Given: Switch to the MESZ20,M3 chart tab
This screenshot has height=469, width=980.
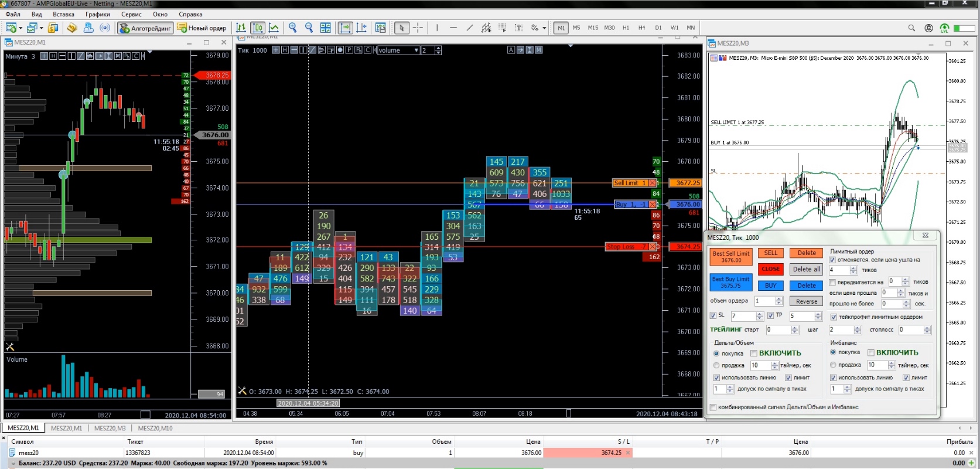Looking at the screenshot, I should (x=110, y=428).
